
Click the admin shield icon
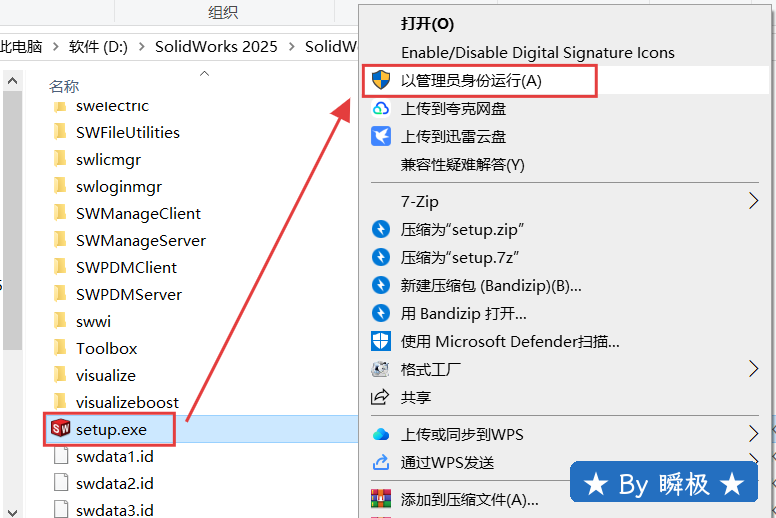[x=380, y=80]
